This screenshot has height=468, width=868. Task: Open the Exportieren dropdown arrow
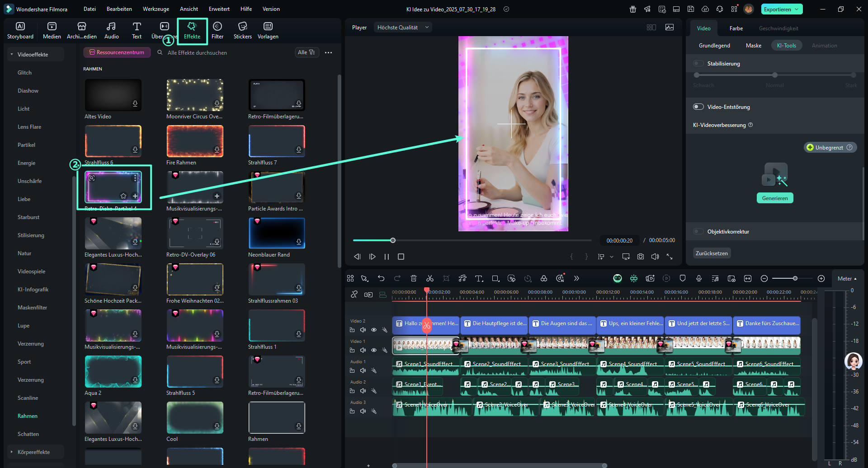click(797, 9)
